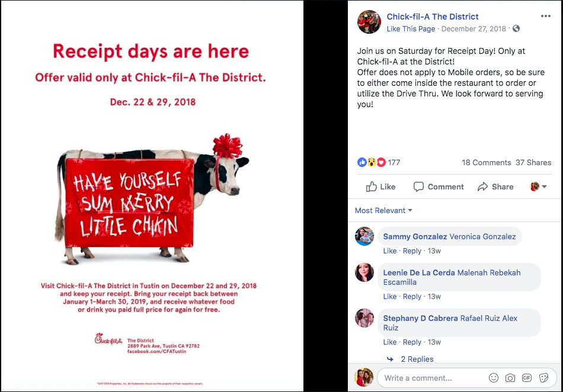Open the sticker picker icon

[543, 378]
